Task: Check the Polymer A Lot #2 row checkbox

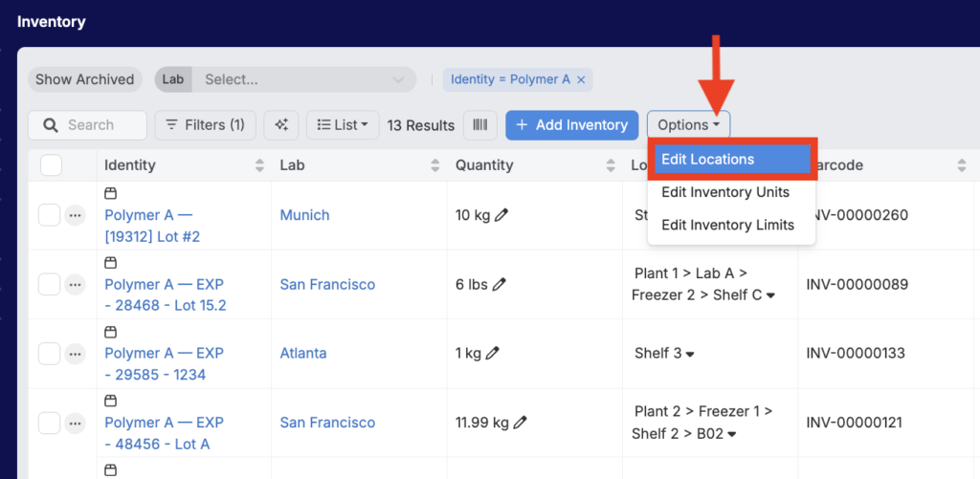Action: coord(50,215)
